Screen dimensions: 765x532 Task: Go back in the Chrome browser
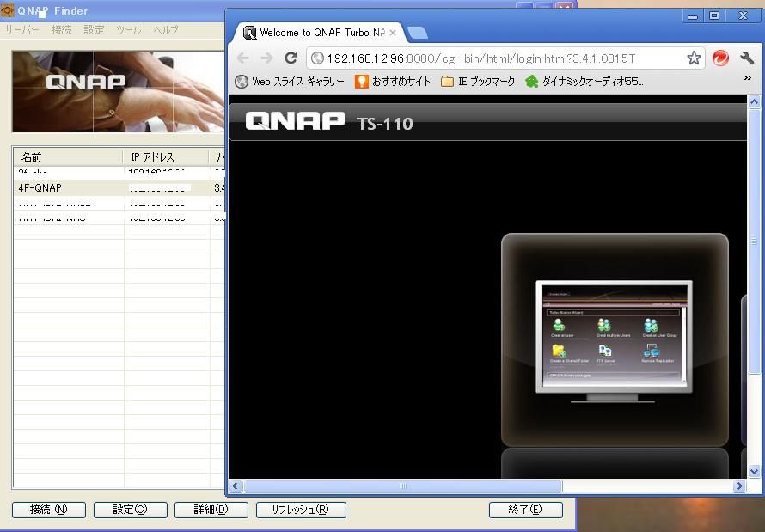click(242, 58)
